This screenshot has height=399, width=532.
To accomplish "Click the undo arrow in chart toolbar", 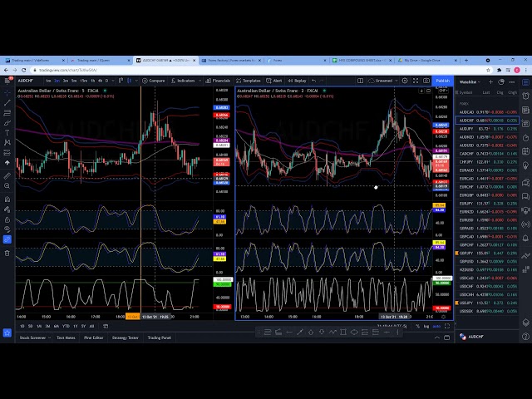I will click(314, 81).
